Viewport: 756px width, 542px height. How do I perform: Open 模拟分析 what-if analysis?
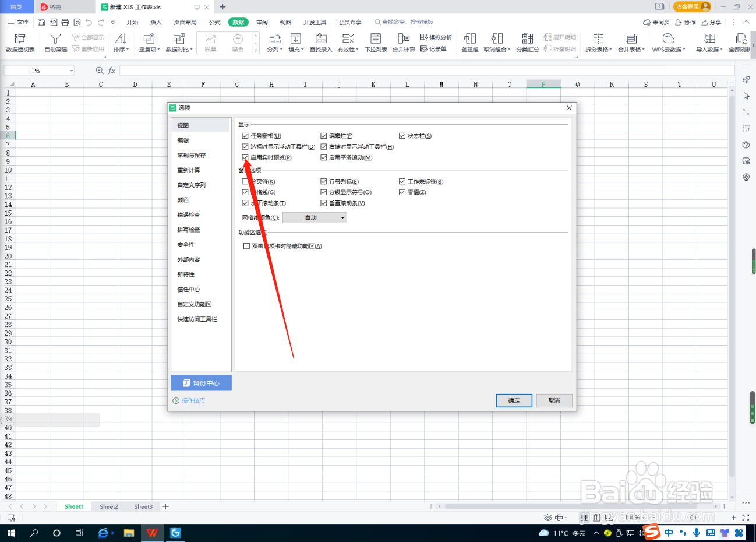(436, 37)
